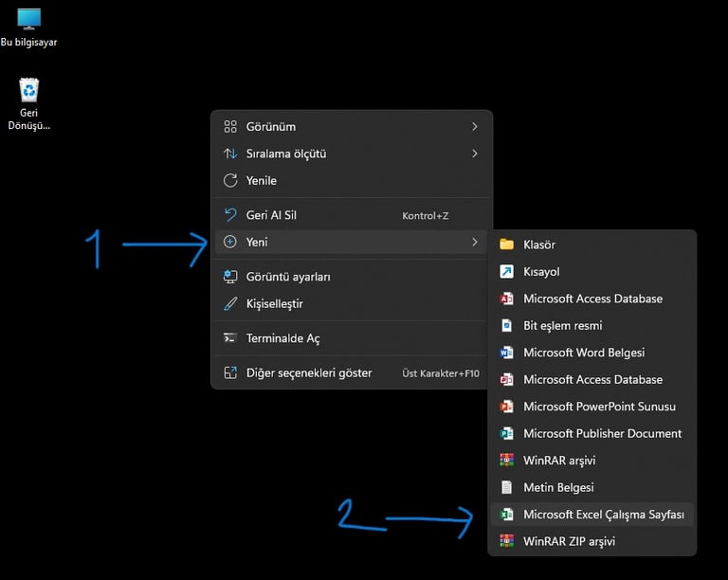Click the Metin Belgesi page icon
728x580 pixels.
(x=506, y=487)
